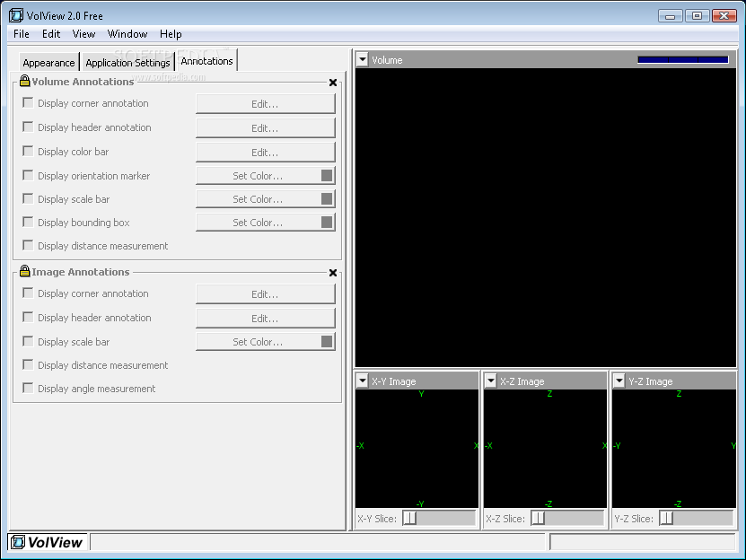This screenshot has width=746, height=560.
Task: Click Edit for Volume header annotation
Action: pos(266,128)
